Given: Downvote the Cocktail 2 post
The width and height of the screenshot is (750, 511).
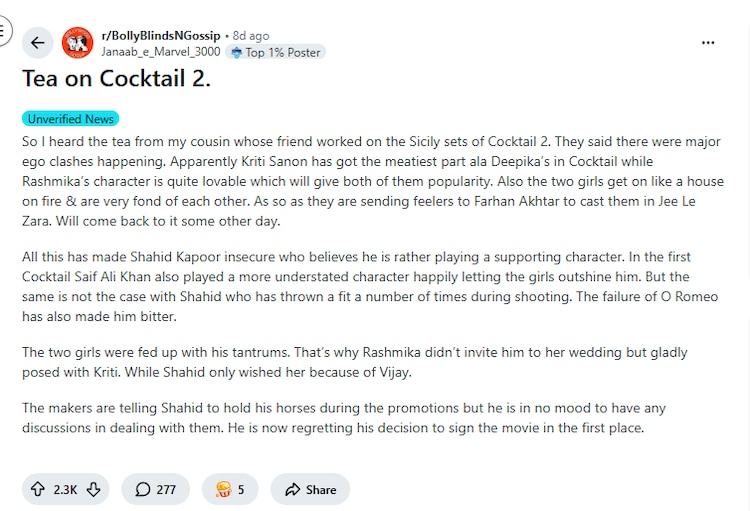Looking at the screenshot, I should point(94,489).
